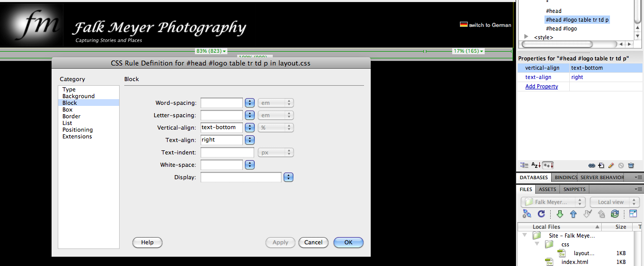
Task: Open Text-align value dropdown
Action: click(250, 140)
